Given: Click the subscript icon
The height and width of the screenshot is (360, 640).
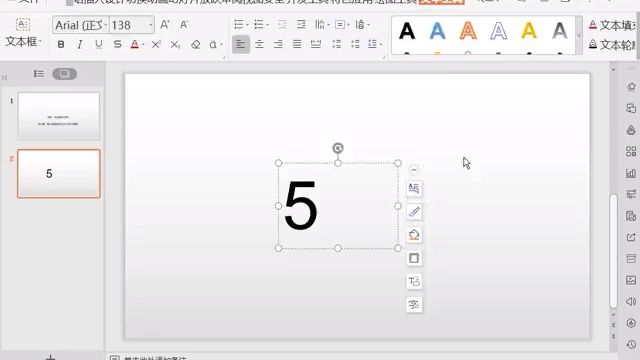Looking at the screenshot, I should click(x=175, y=44).
